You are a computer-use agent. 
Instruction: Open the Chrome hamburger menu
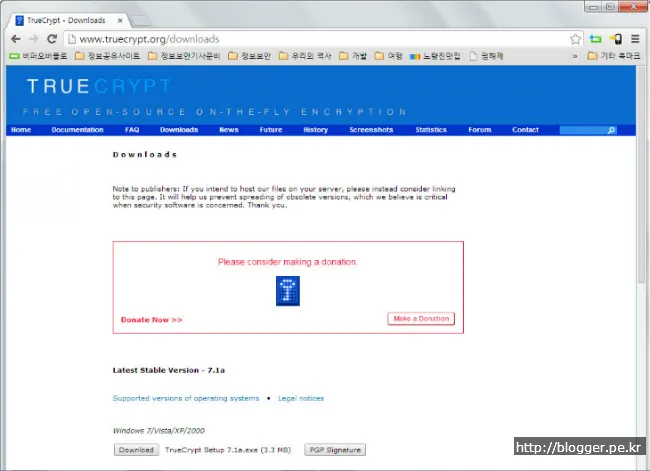pyautogui.click(x=635, y=39)
